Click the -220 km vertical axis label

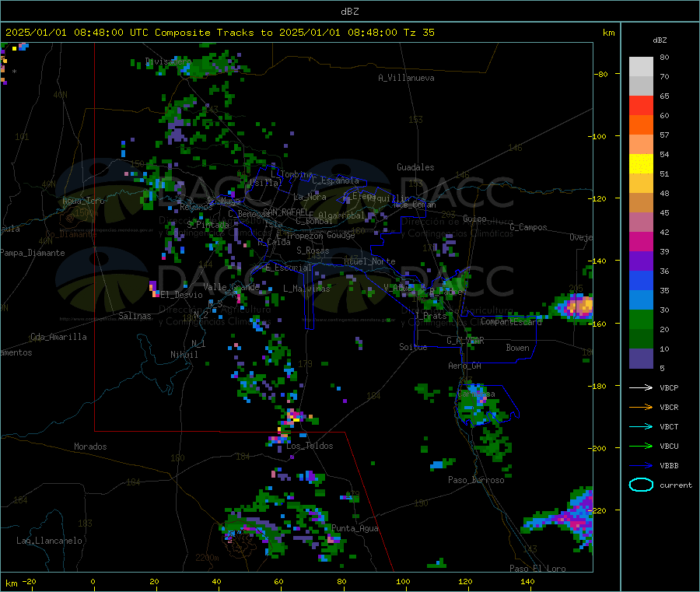598,510
